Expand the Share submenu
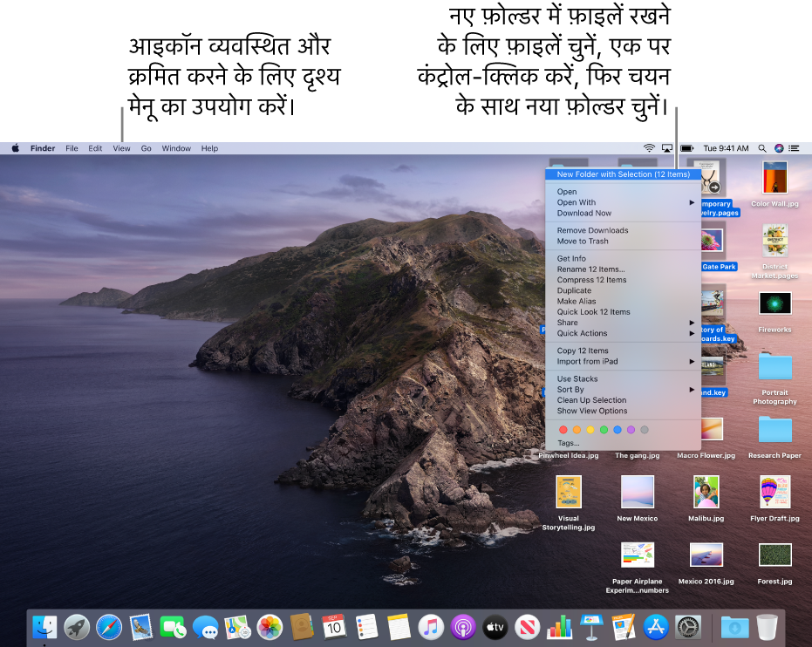This screenshot has width=812, height=647. pos(623,323)
